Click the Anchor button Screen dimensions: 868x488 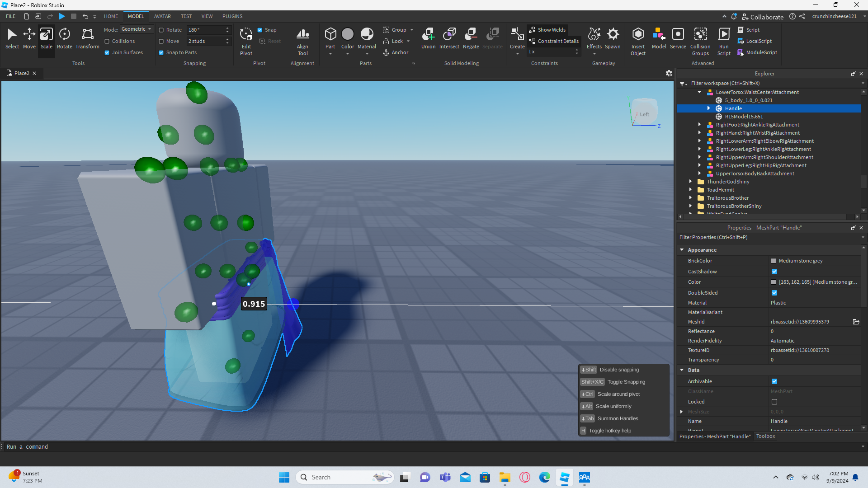396,52
